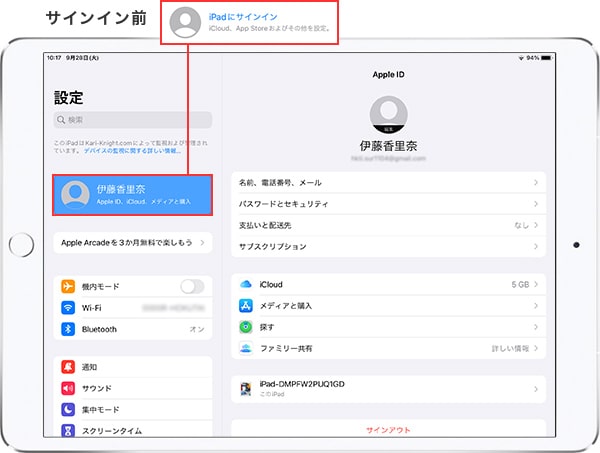
Task: Select 集中モード in settings sidebar
Action: click(x=132, y=410)
